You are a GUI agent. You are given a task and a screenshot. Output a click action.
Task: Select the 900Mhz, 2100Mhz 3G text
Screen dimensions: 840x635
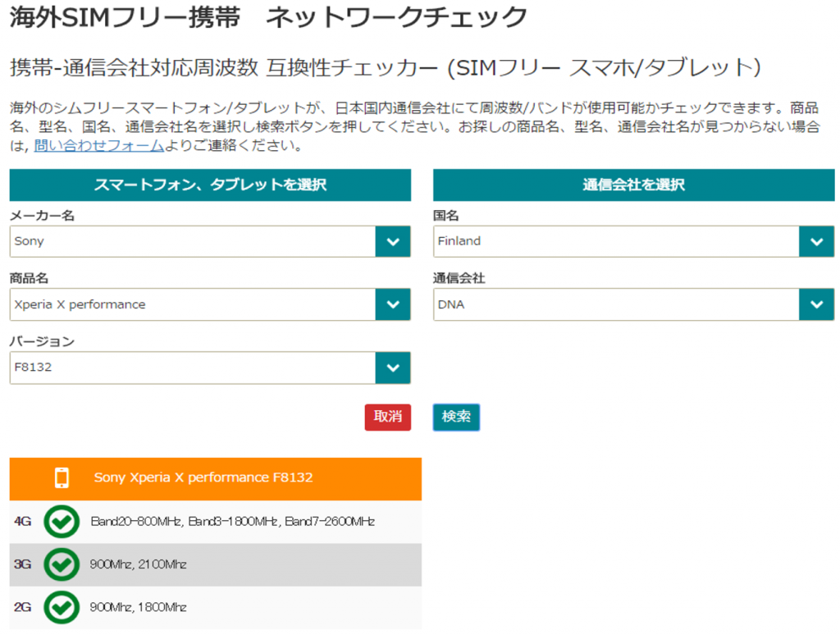(x=138, y=564)
